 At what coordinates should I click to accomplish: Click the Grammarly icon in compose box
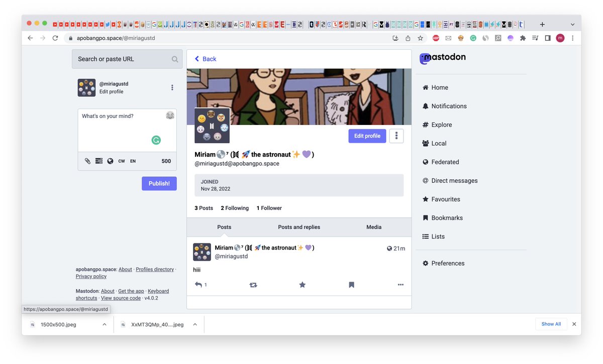tap(156, 140)
